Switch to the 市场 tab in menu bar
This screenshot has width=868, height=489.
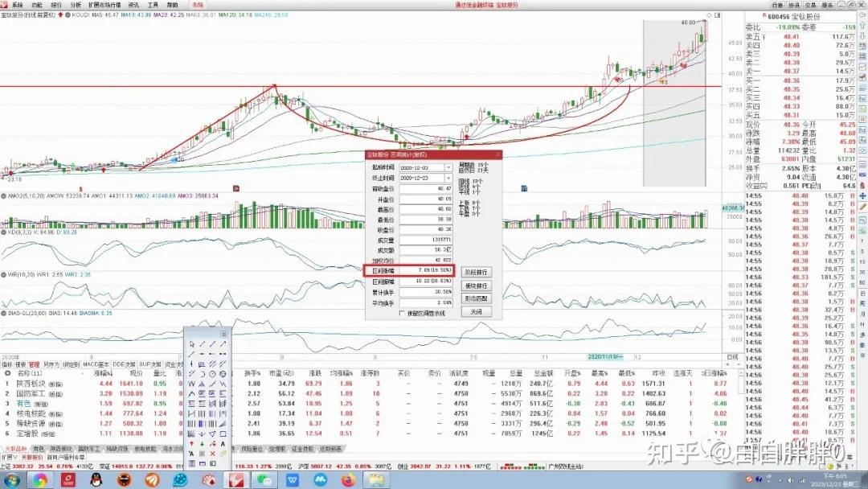(198, 5)
